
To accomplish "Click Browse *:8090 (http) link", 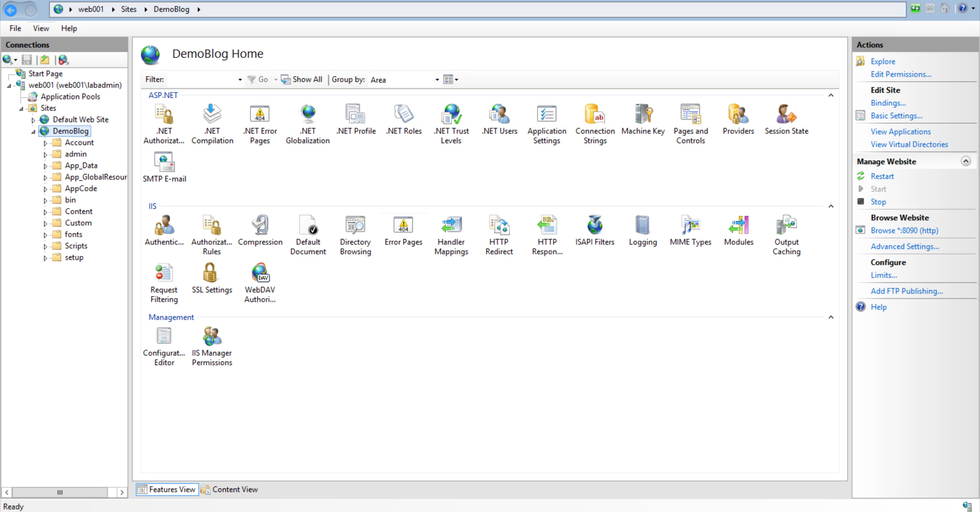I will point(904,230).
